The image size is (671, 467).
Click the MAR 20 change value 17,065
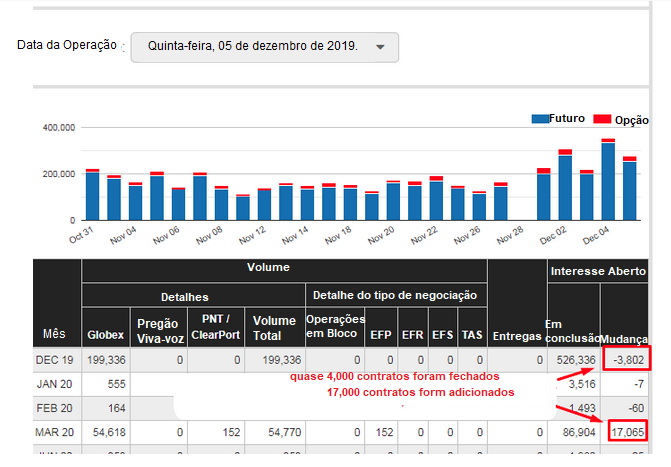(627, 432)
